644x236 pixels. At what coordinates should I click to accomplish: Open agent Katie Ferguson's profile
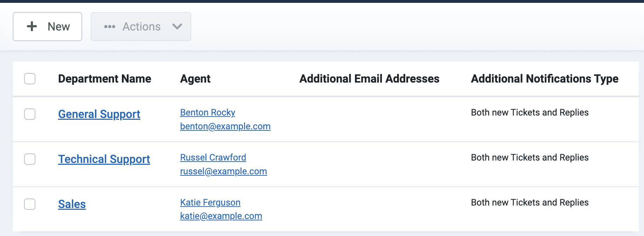[210, 202]
